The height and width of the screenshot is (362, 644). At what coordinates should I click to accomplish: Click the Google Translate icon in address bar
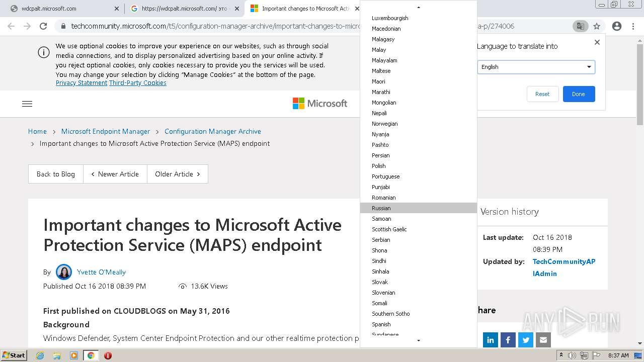point(580,26)
